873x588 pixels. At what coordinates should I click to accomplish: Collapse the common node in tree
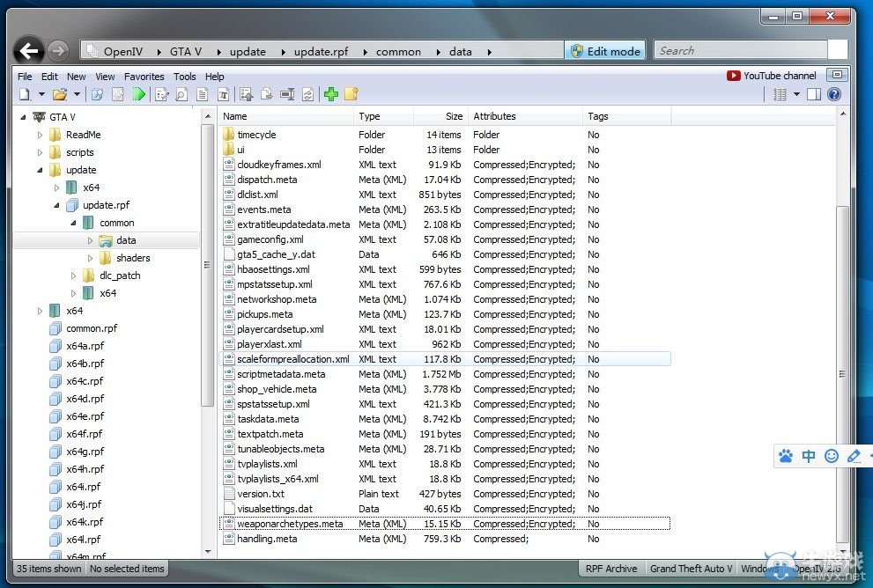pos(73,223)
